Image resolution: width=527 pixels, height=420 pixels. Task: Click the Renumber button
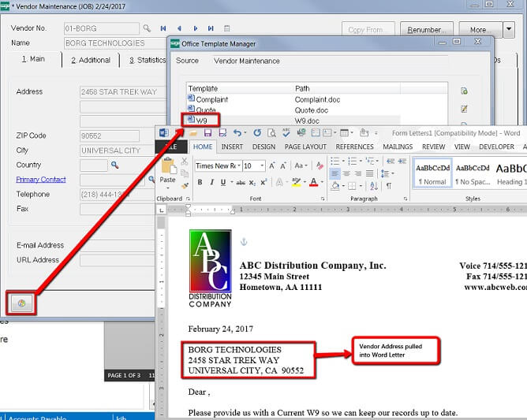pyautogui.click(x=427, y=30)
